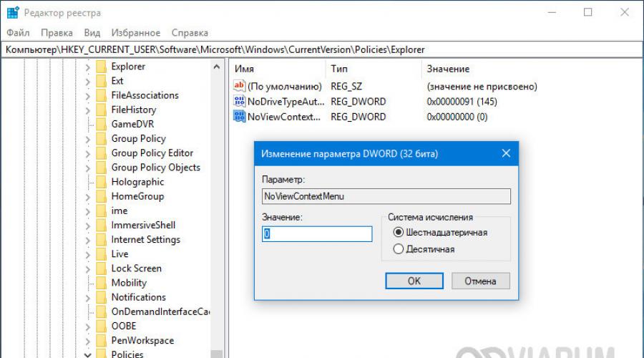Open the Избранное menu
This screenshot has width=644, height=358.
(136, 33)
